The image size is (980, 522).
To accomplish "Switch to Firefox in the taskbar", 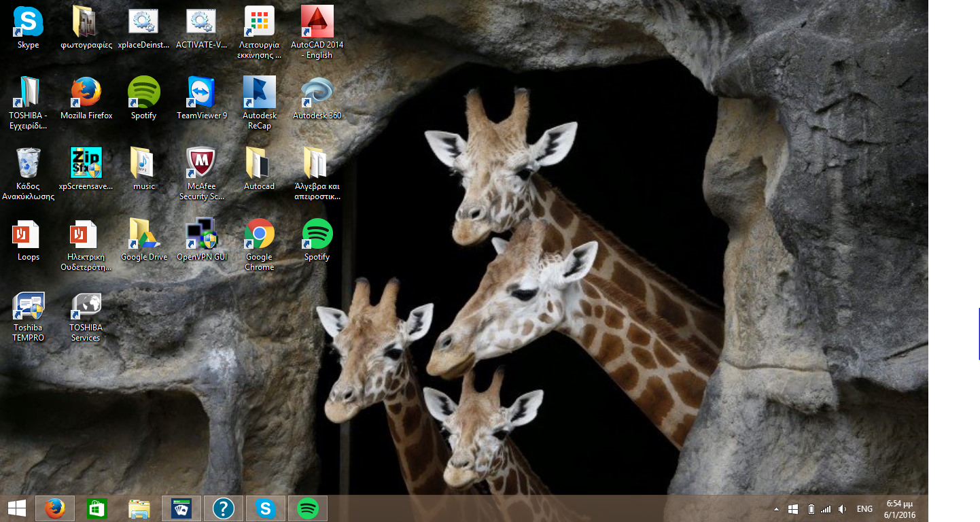I will pyautogui.click(x=55, y=508).
